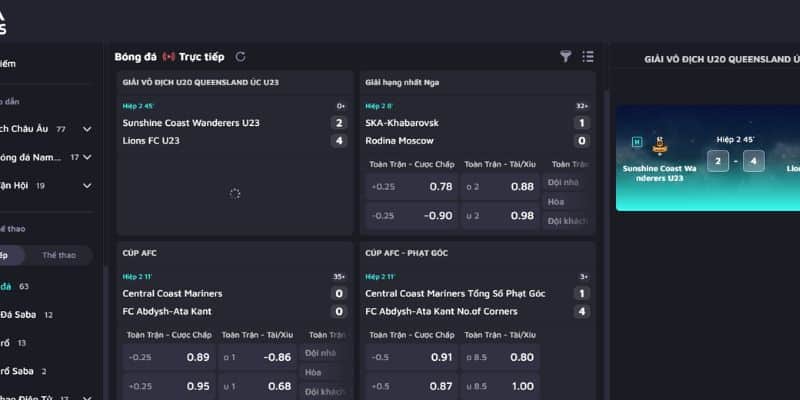The image size is (800, 400).
Task: Open the 32+ more markets for SKA-Khabarovsk
Action: (x=582, y=105)
